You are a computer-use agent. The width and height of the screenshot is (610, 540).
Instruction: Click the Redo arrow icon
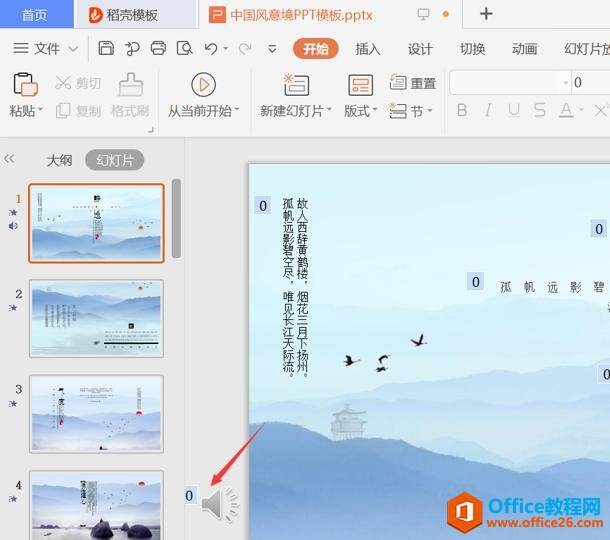(x=245, y=49)
